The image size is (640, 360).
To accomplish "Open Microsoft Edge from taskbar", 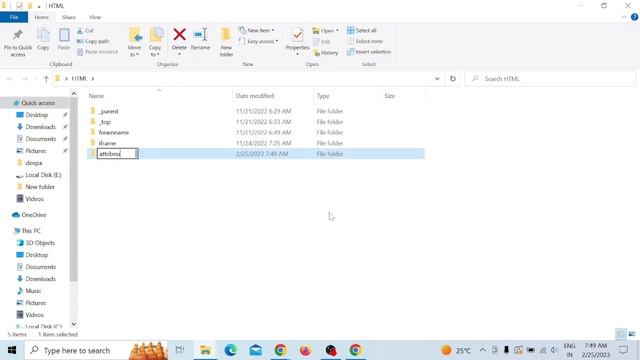I will click(231, 350).
